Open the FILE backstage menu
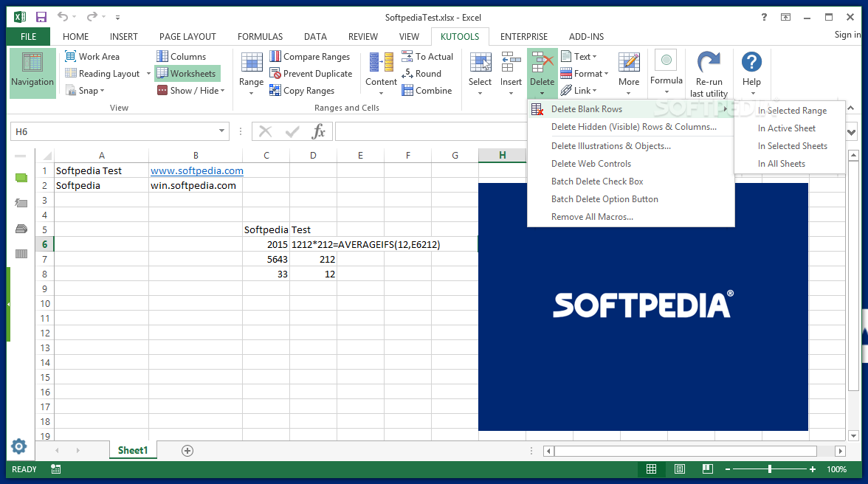868x484 pixels. pyautogui.click(x=28, y=36)
